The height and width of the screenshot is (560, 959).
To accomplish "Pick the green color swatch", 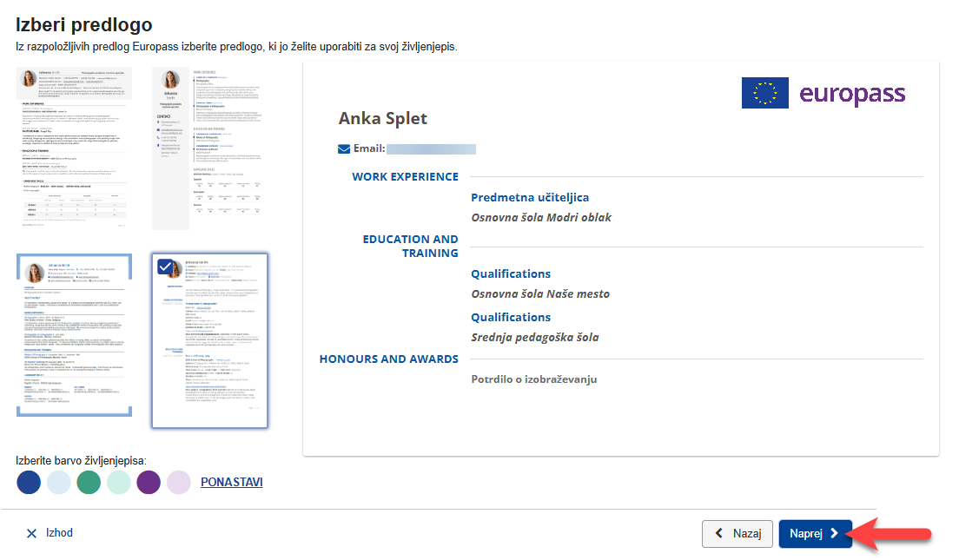I will [x=89, y=483].
